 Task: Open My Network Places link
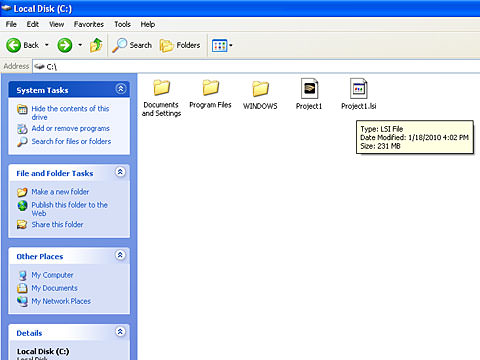coord(61,301)
